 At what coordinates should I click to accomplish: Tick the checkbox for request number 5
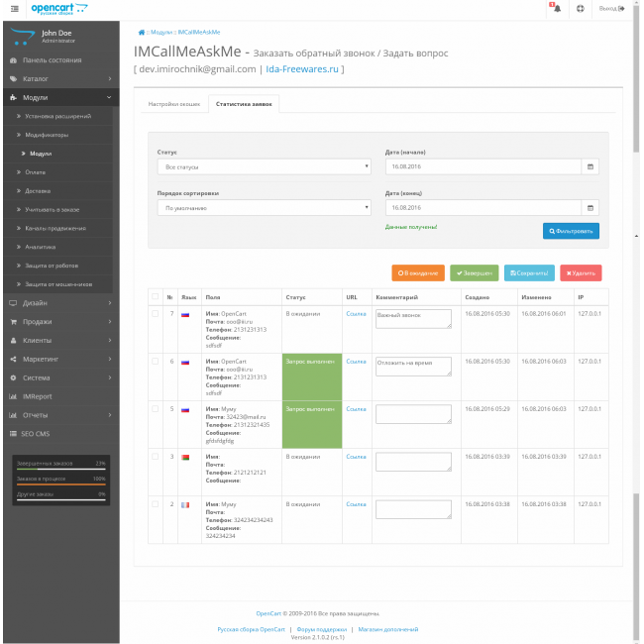[154, 409]
